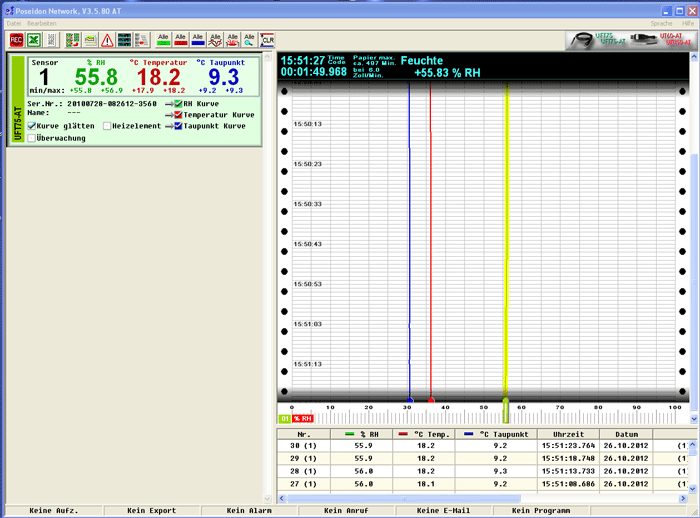Click the blue dew point marker at chart bottom

(x=410, y=400)
